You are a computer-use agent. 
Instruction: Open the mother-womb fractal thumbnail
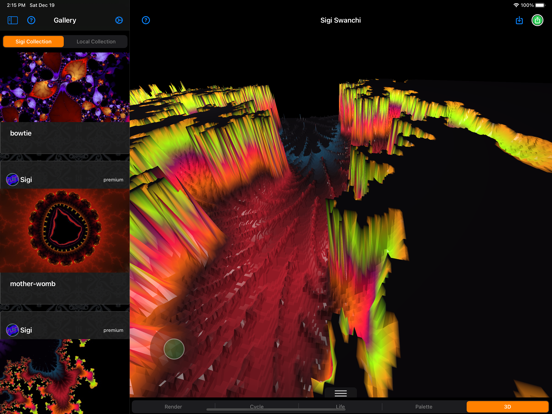click(x=65, y=231)
